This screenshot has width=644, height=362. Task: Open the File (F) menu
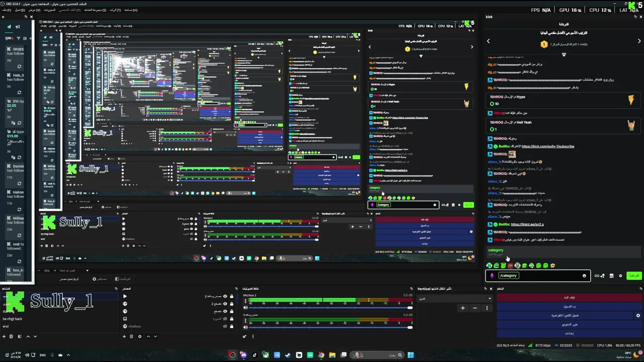coord(6,10)
